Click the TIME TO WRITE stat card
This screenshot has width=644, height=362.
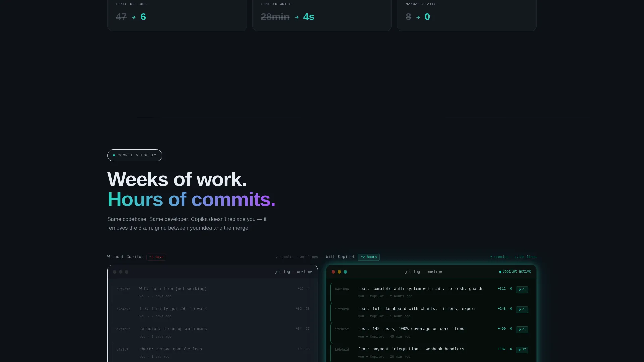322,15
